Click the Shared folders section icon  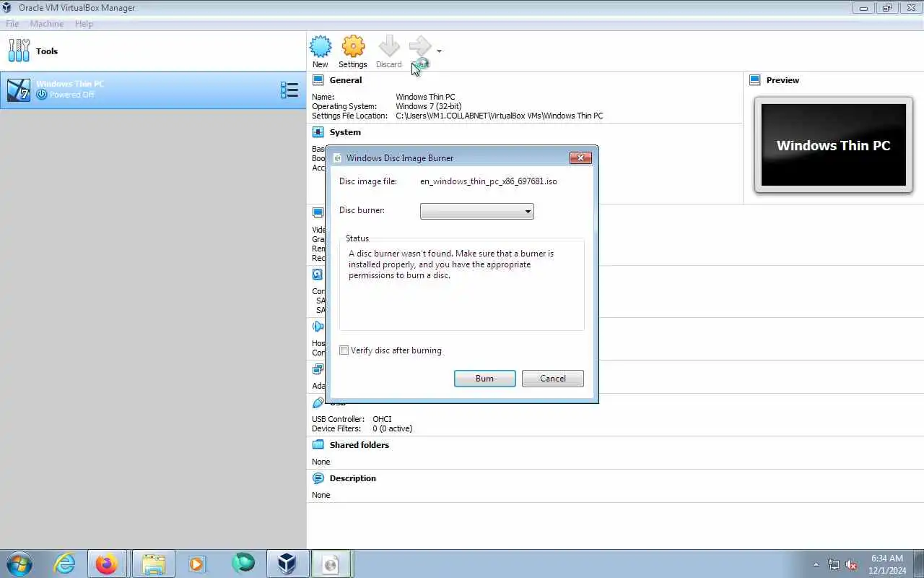click(318, 445)
